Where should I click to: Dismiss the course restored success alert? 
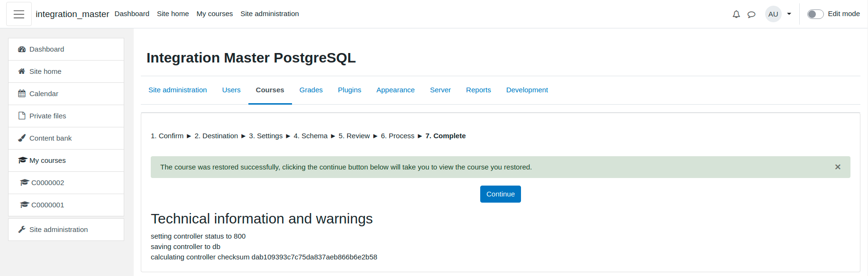(x=838, y=167)
